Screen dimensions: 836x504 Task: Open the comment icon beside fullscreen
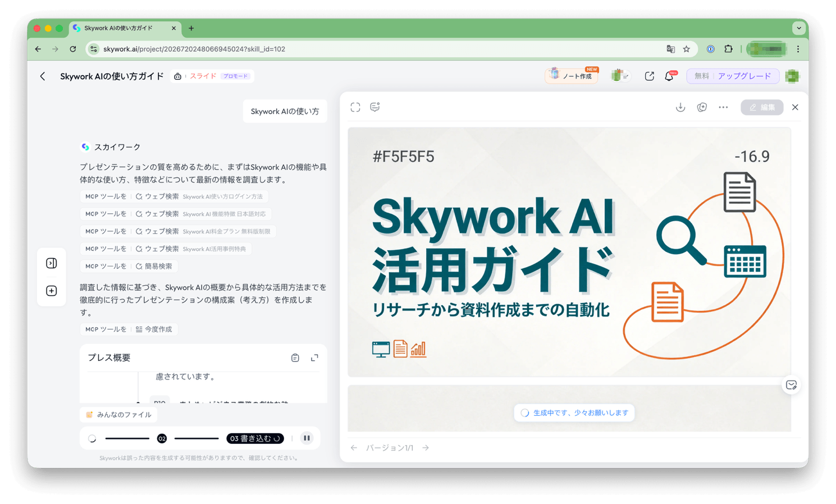pyautogui.click(x=375, y=107)
